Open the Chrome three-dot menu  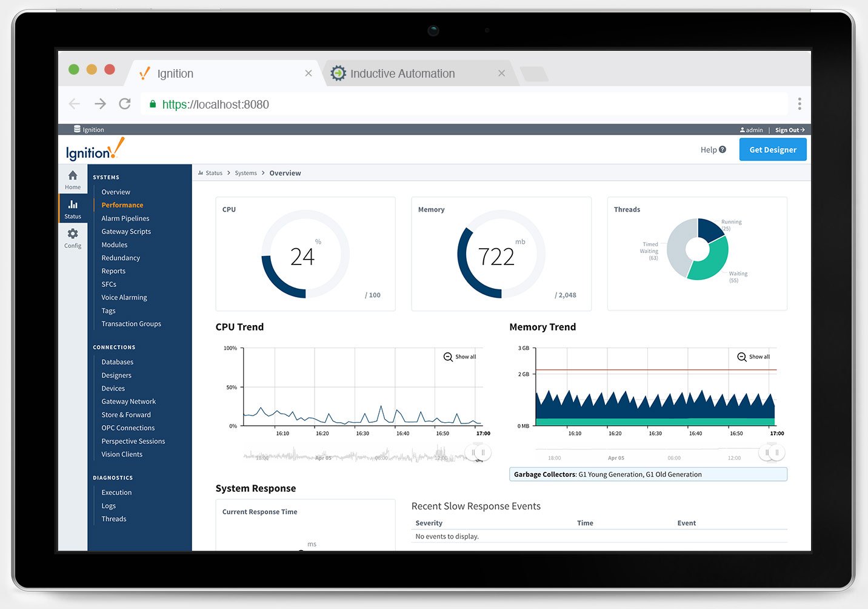click(x=800, y=104)
